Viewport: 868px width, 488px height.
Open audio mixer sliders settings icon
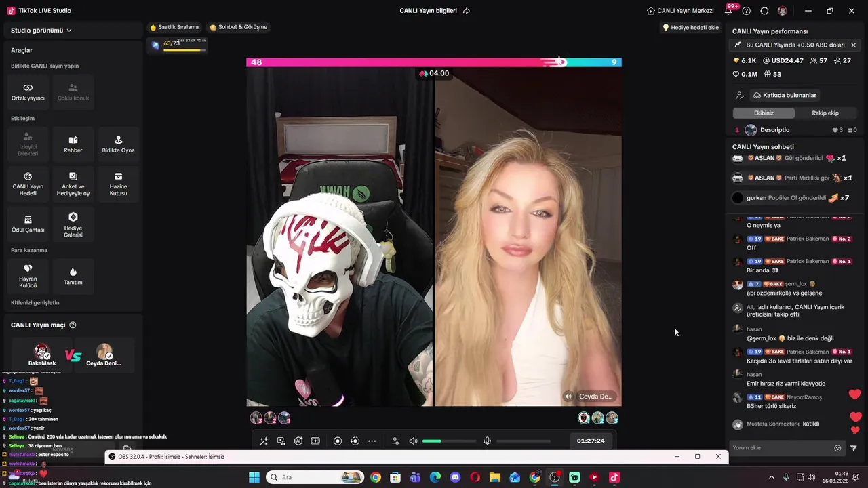(396, 441)
